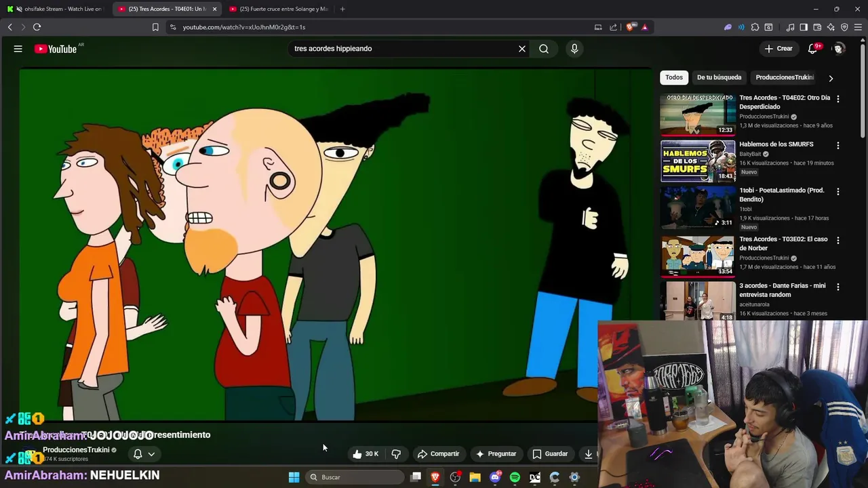Click the Preguntar button

click(x=496, y=454)
